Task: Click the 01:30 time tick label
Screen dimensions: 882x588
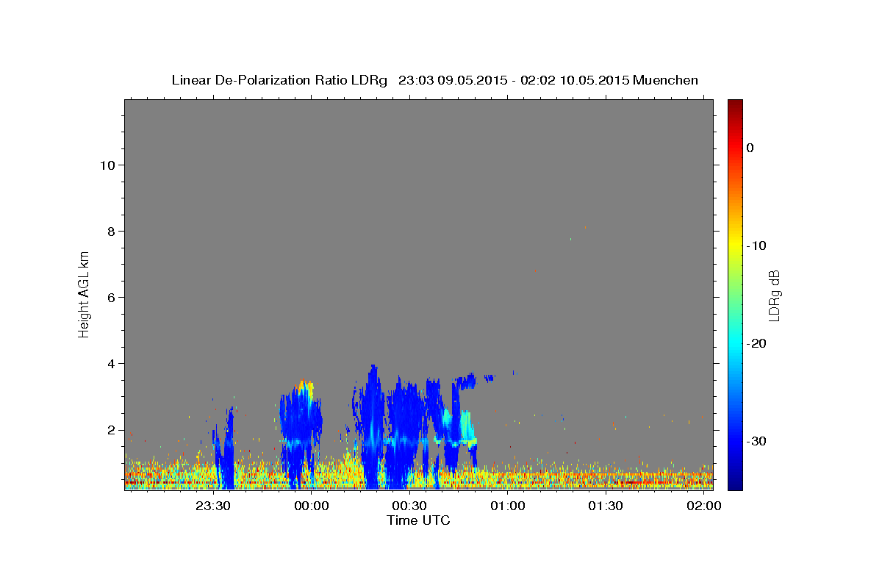Action: (606, 506)
